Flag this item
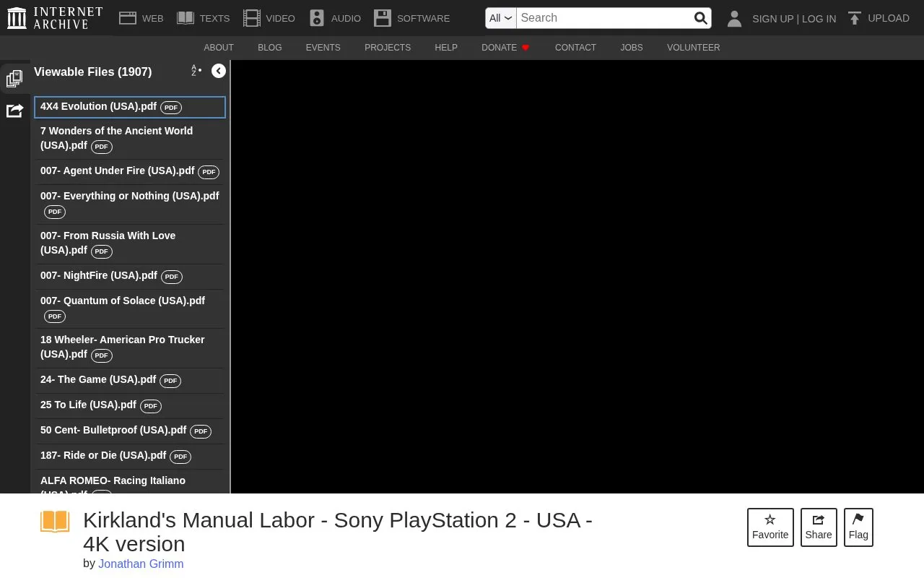Viewport: 924px width, 578px height. click(x=858, y=527)
